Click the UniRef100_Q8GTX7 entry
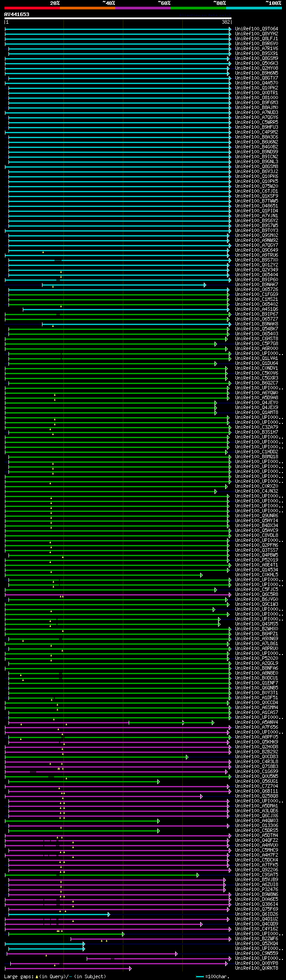 pos(257,78)
